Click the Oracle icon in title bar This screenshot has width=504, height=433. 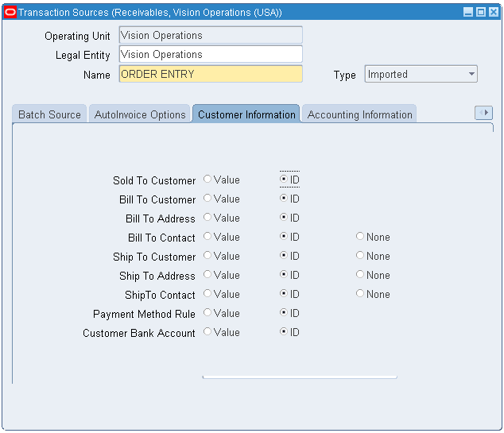coord(10,12)
